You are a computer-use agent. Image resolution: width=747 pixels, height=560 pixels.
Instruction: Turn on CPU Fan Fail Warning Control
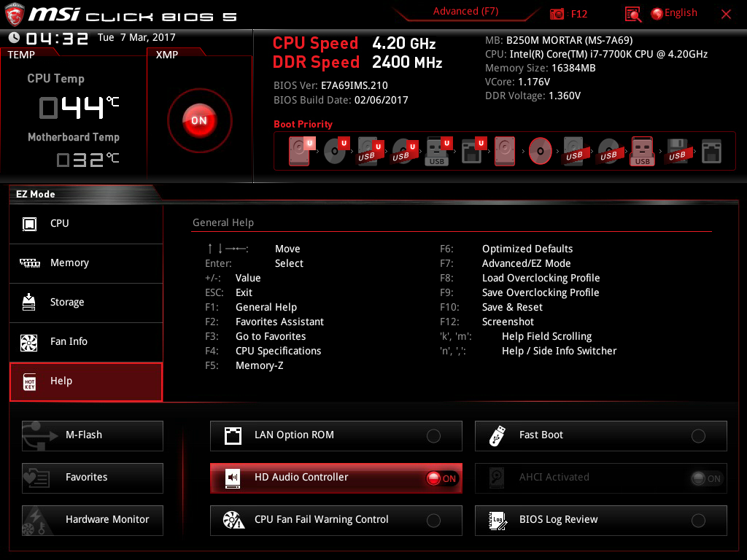pos(433,521)
